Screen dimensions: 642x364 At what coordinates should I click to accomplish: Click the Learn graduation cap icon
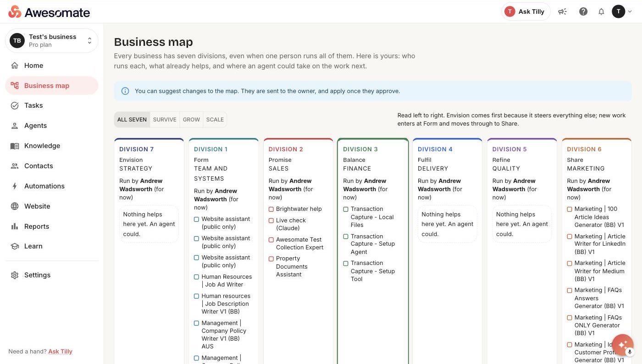pyautogui.click(x=15, y=246)
